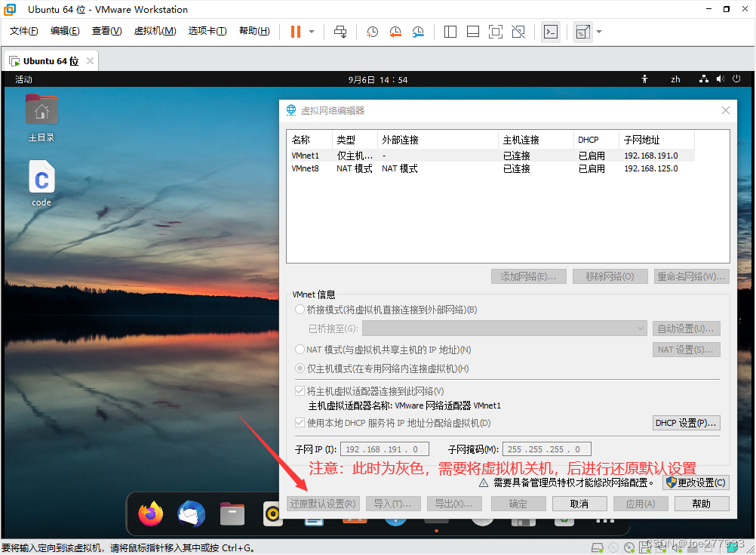Open the 活动 activities overview
Screen dimensions: 756x555
click(x=23, y=79)
